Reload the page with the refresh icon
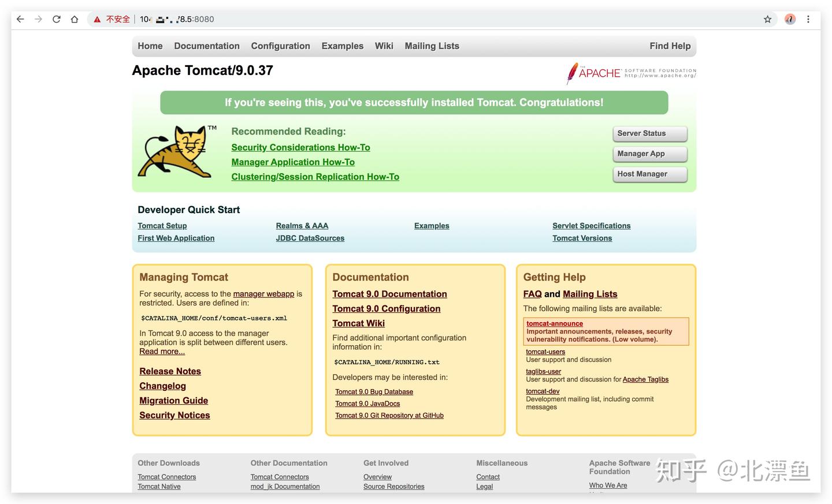Screen dimensions: 832x504 coord(57,19)
